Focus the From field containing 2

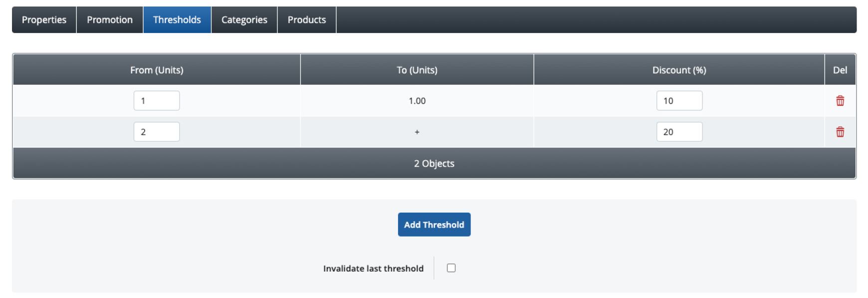(x=157, y=132)
